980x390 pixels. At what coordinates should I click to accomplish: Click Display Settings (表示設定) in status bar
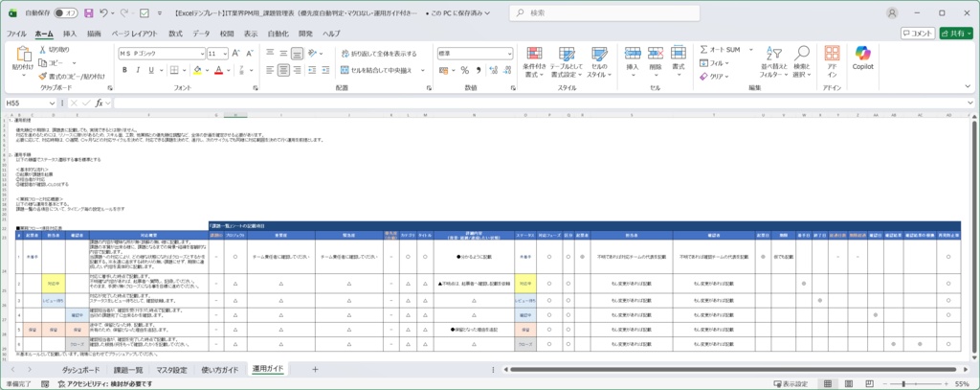tap(791, 383)
